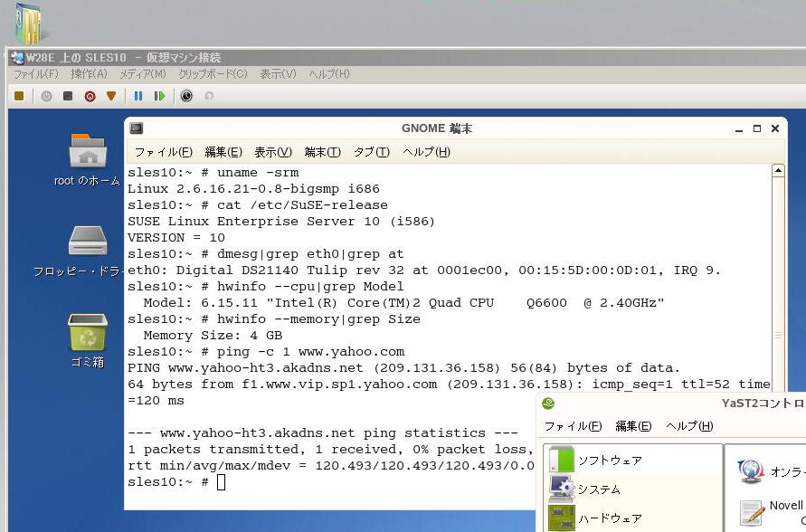Pause the virtual machine using the blue bars icon

pos(137,96)
